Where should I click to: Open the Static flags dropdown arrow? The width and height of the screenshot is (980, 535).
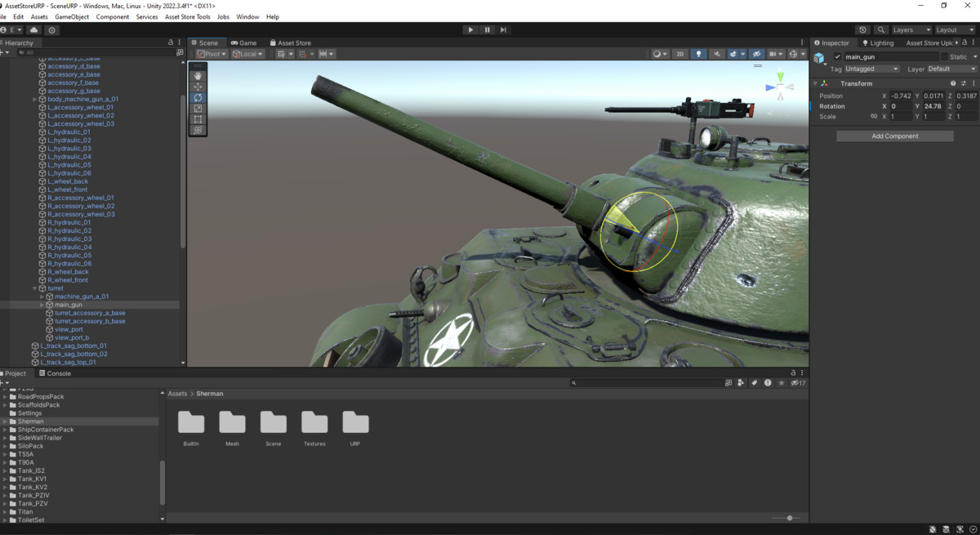973,57
